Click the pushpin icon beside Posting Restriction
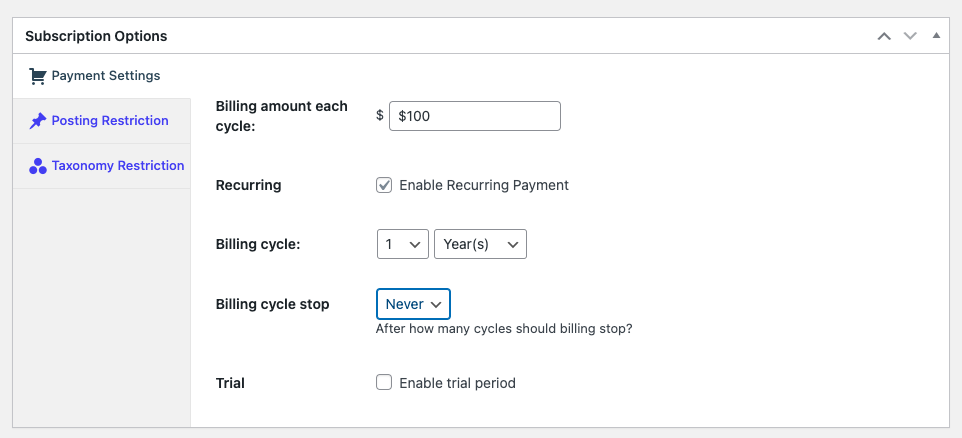The image size is (962, 438). [37, 121]
